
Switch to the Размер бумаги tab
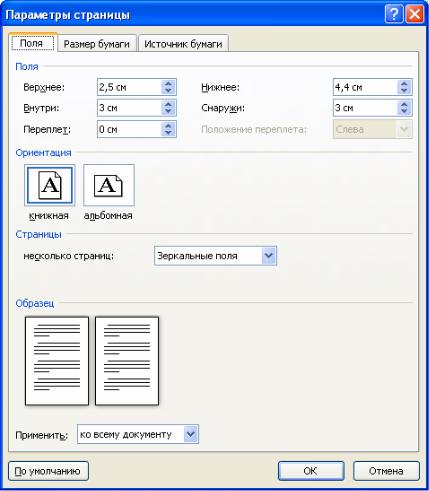click(97, 44)
